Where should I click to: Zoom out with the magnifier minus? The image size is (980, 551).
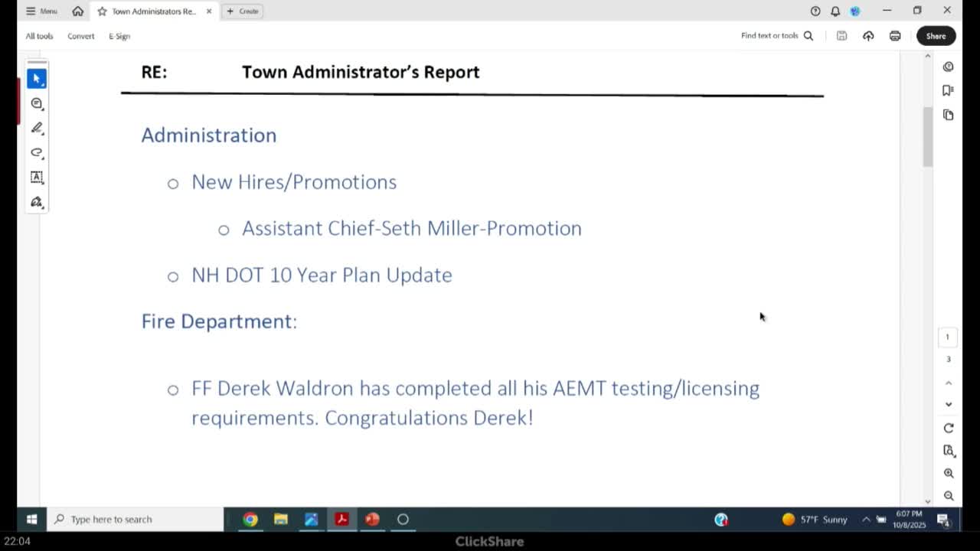pos(949,496)
